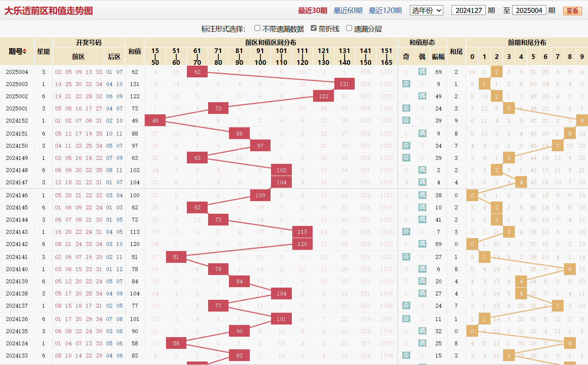
Task: Click the 前期和尾分布 header
Action: tap(527, 42)
